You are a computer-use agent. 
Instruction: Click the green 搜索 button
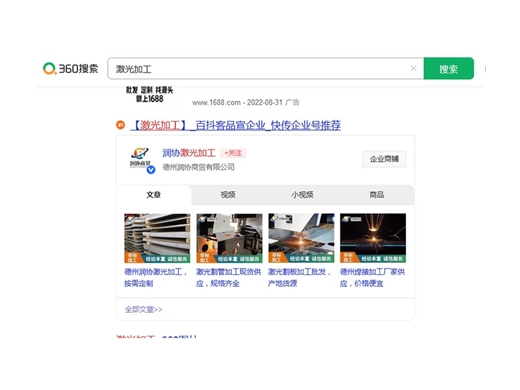pos(449,68)
